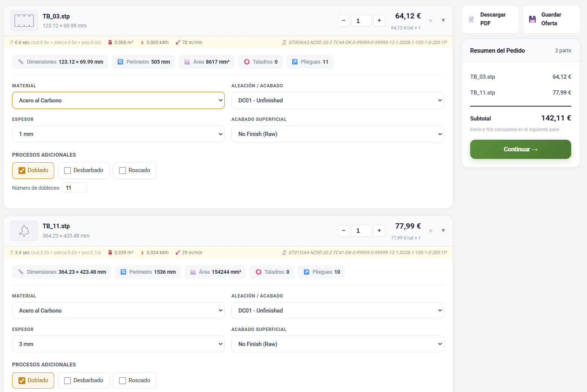Click the Número de dobleces input field

tap(74, 188)
